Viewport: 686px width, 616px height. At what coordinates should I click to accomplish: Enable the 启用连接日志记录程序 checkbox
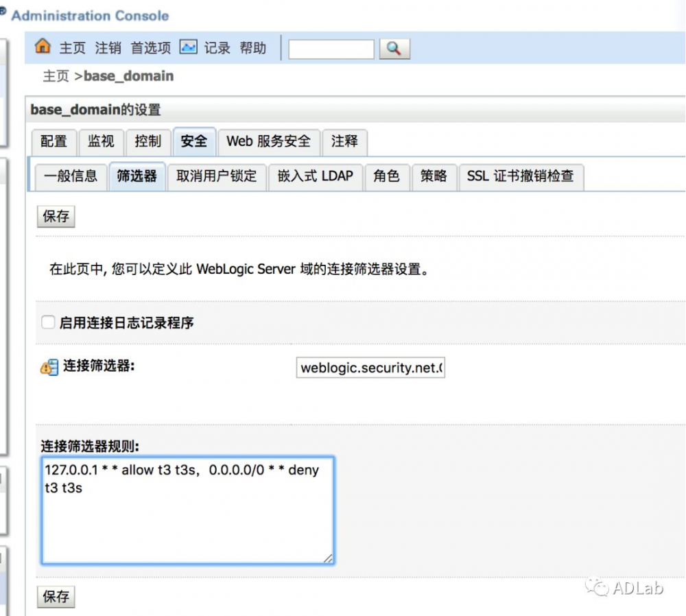tap(47, 322)
